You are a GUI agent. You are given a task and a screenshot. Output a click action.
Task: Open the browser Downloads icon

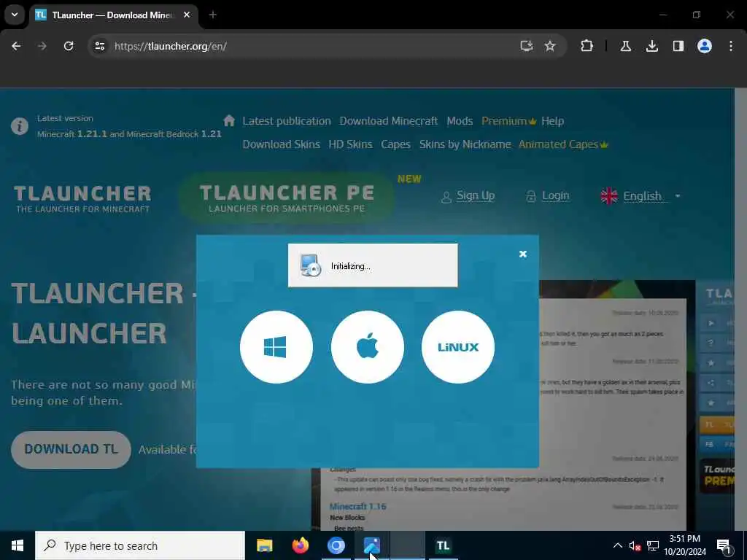point(651,46)
